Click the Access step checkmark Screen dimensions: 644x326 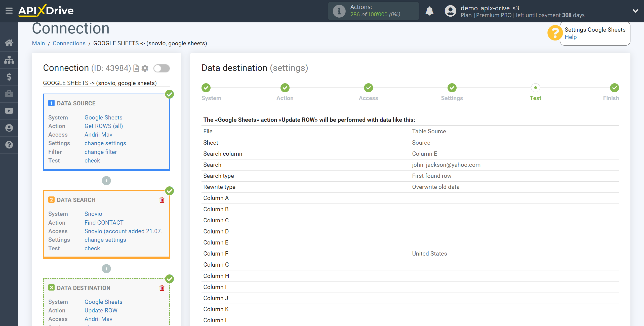click(369, 88)
